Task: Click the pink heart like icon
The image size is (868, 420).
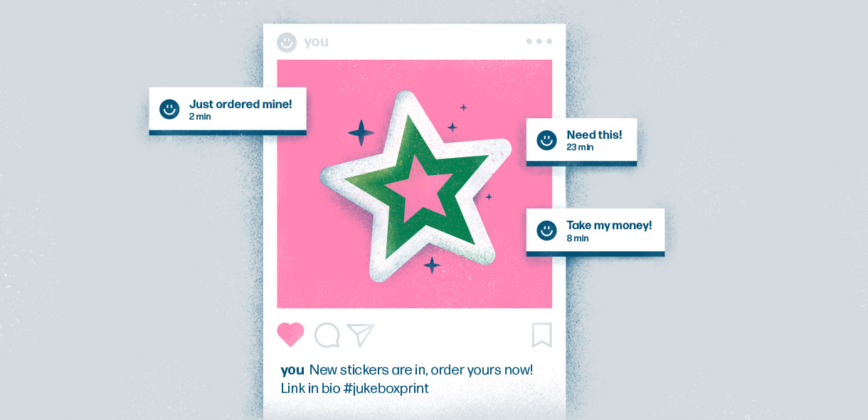Action: pyautogui.click(x=290, y=335)
